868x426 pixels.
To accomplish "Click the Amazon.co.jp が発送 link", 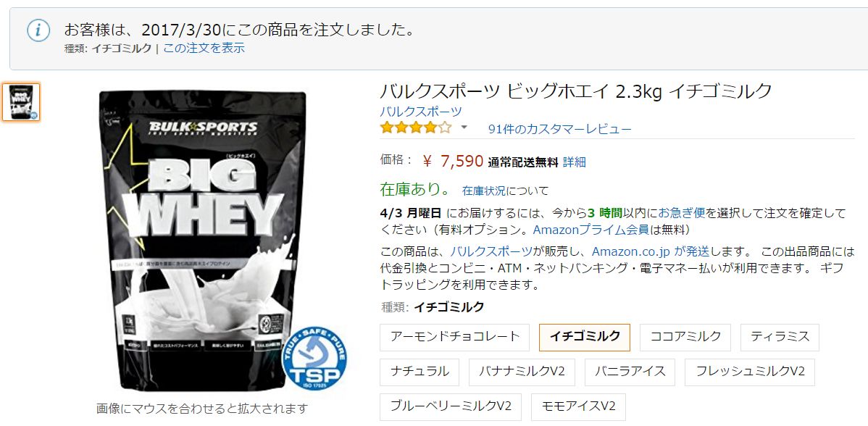I will [x=651, y=251].
